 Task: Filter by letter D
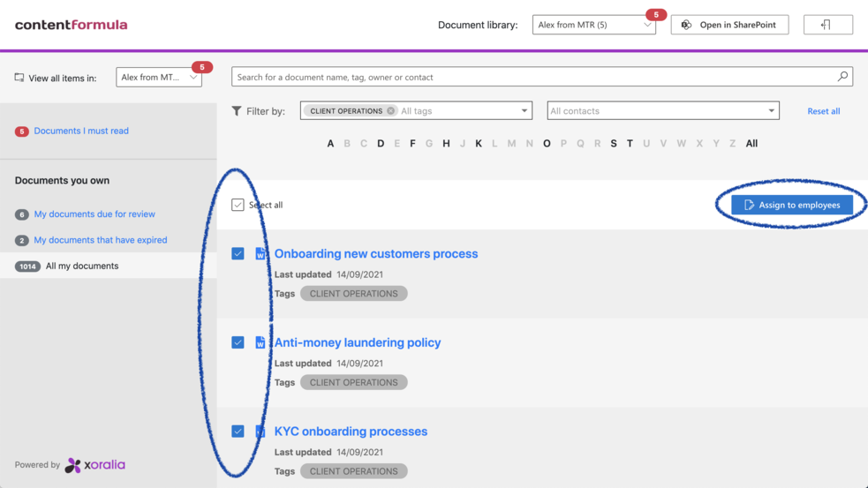pos(381,144)
